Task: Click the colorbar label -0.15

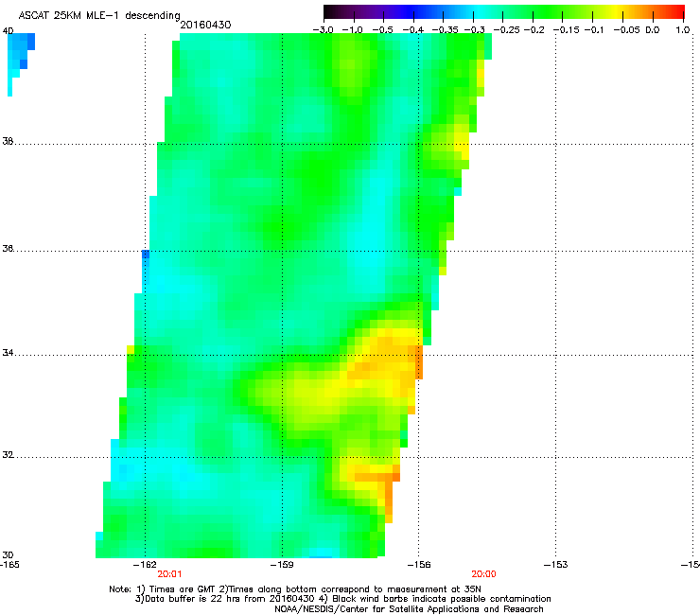Action: point(567,29)
